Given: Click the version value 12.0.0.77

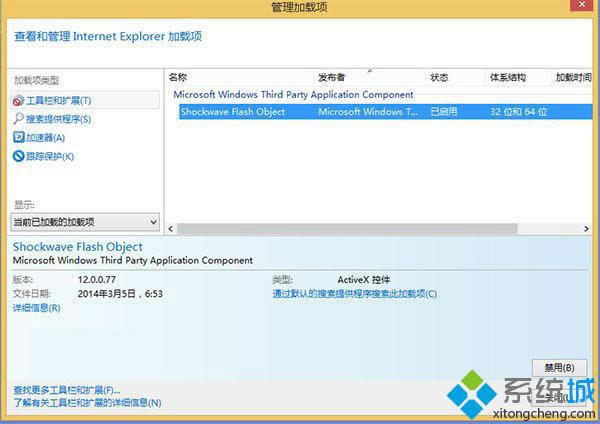Looking at the screenshot, I should [97, 280].
